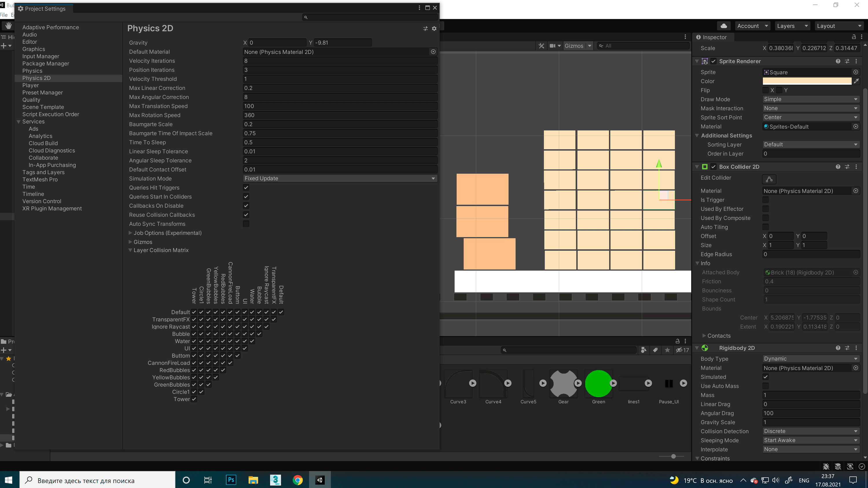The height and width of the screenshot is (488, 868).
Task: Open Sprite Renderer help icon
Action: [x=838, y=61]
